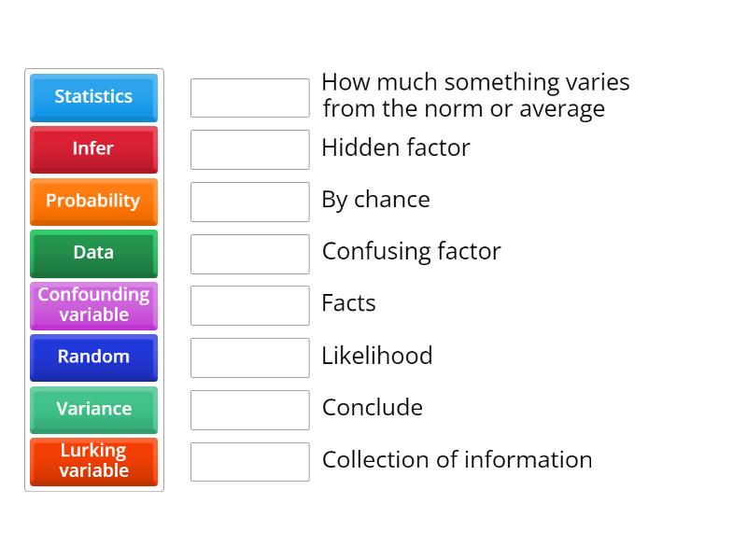Click the answer box beside Confusing factor

click(x=249, y=253)
